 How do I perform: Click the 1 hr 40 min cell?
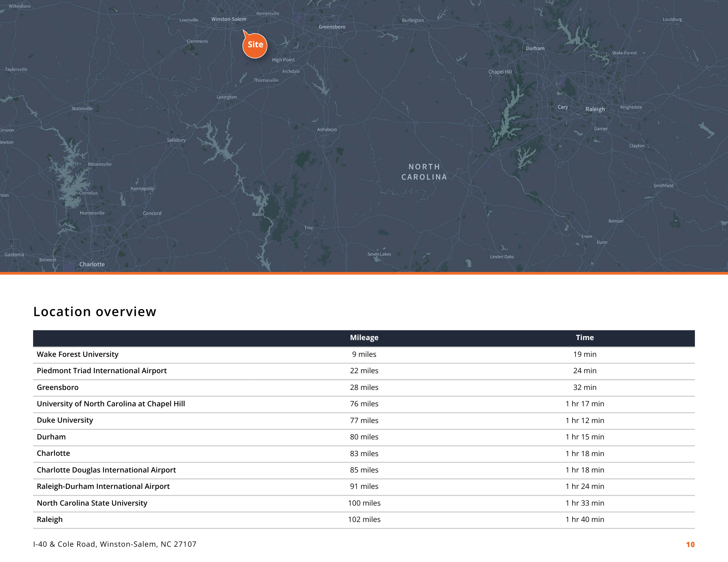coord(585,519)
